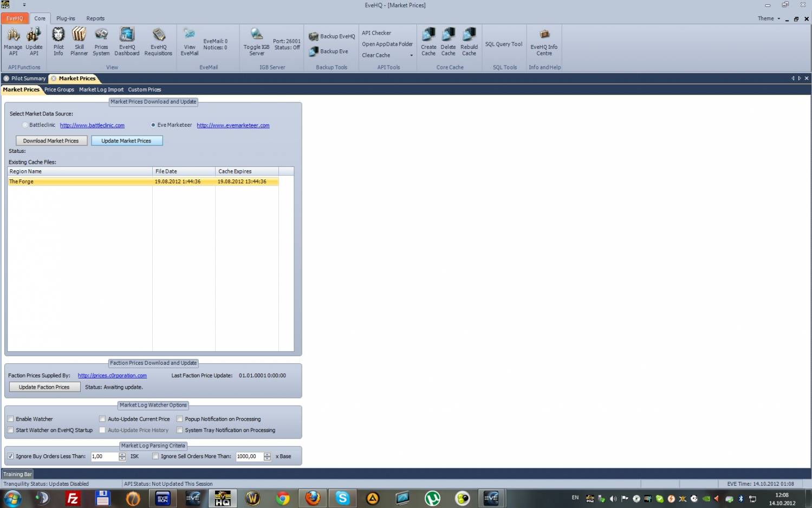Viewport: 812px width, 508px height.
Task: Select the Eve Marketeer radio button
Action: click(x=153, y=125)
